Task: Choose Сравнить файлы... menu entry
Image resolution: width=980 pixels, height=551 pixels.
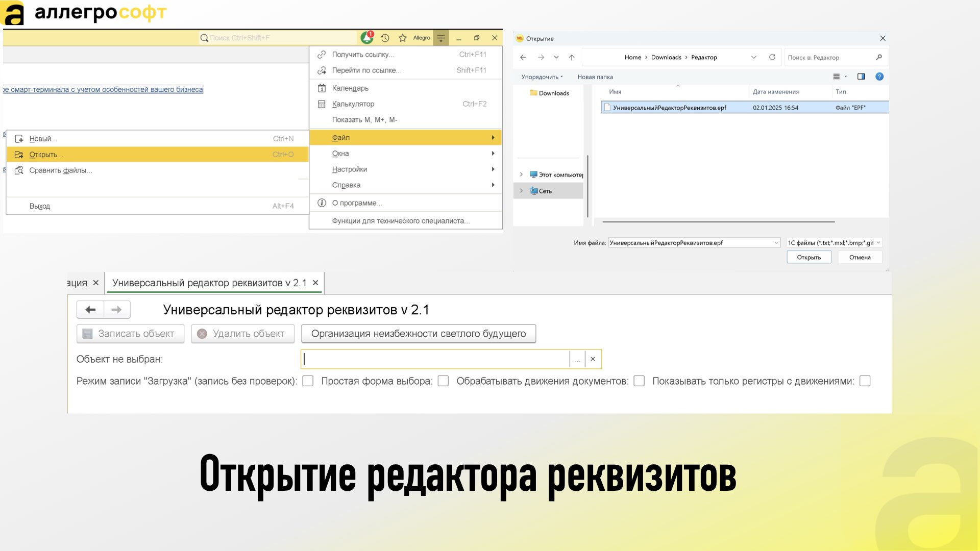Action: [x=158, y=170]
